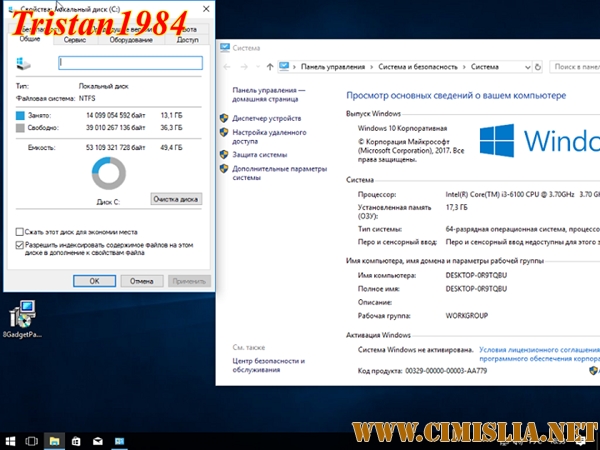Open the Store icon on the taskbar
This screenshot has width=600, height=450.
(76, 440)
